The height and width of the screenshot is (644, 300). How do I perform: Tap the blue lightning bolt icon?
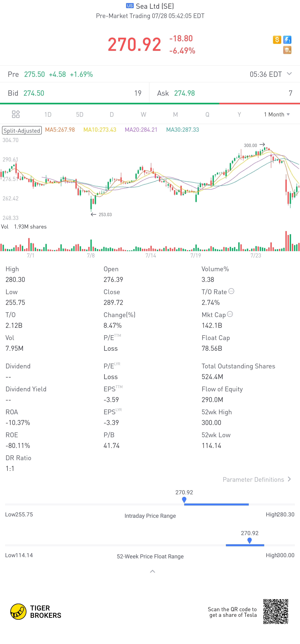coord(287,39)
